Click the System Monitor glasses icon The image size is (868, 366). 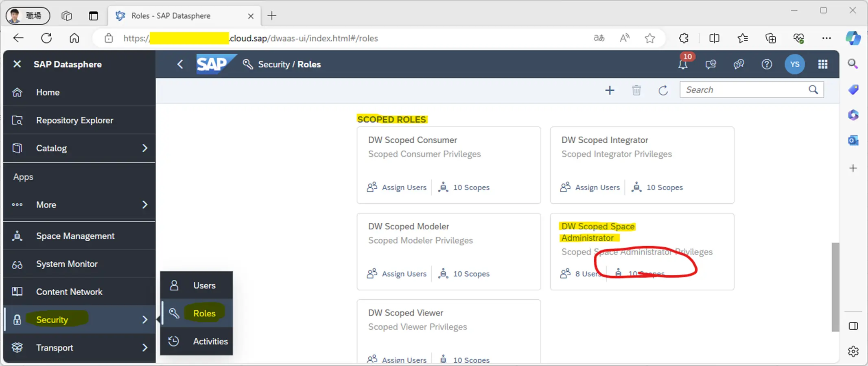(17, 264)
